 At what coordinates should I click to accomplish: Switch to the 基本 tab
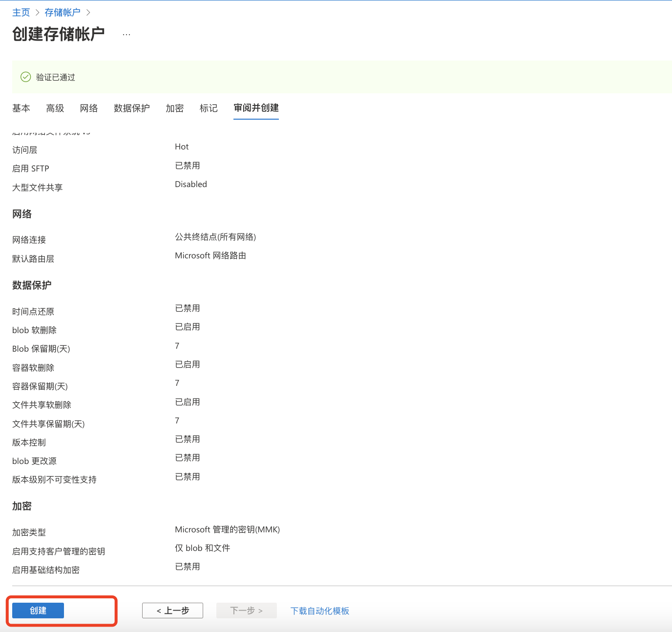tap(21, 108)
